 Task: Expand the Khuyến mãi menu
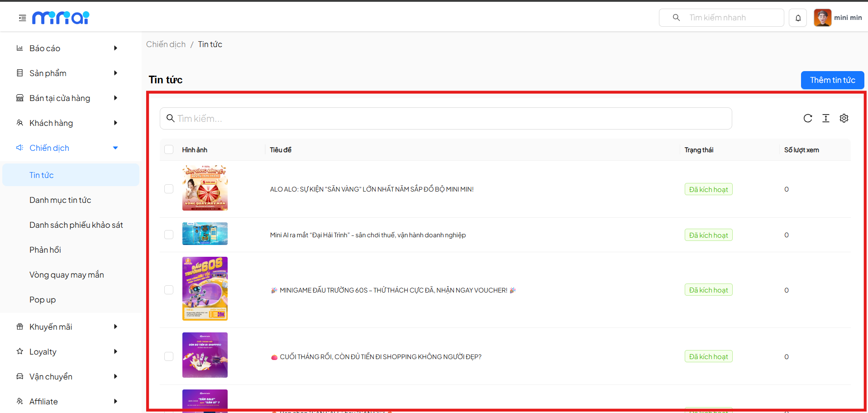pos(68,327)
